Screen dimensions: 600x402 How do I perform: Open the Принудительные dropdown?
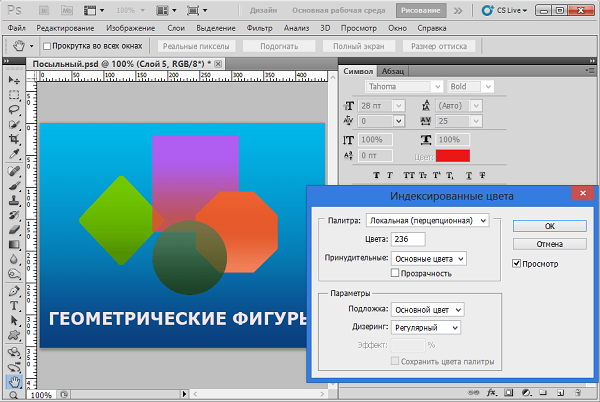point(429,259)
